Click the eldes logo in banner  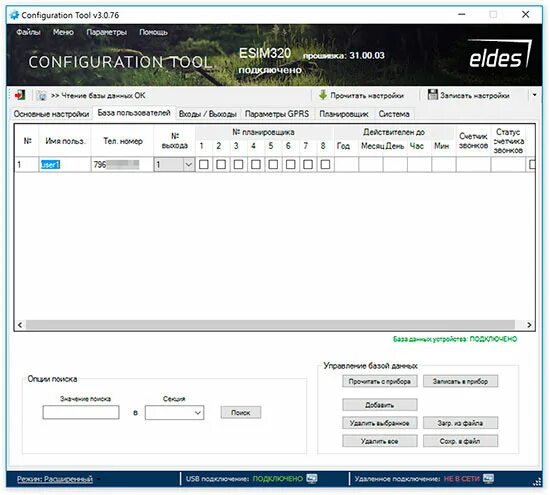(501, 54)
